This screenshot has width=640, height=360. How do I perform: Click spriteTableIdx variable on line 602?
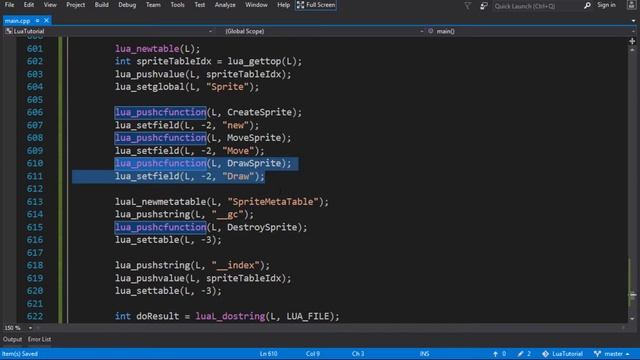174,61
